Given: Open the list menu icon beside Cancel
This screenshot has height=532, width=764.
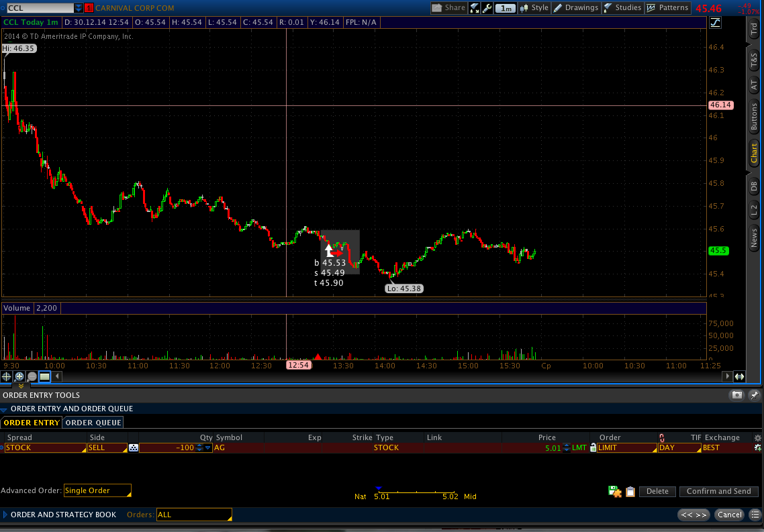Looking at the screenshot, I should point(755,515).
